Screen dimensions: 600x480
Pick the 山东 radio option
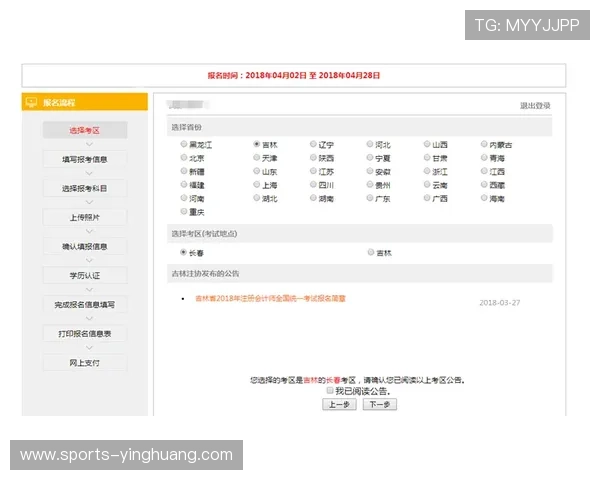pos(257,171)
